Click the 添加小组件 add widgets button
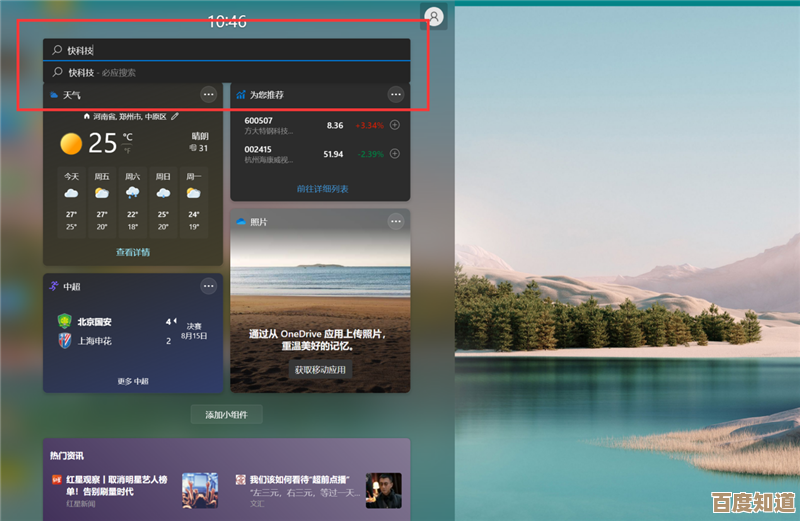Image resolution: width=800 pixels, height=521 pixels. tap(226, 414)
